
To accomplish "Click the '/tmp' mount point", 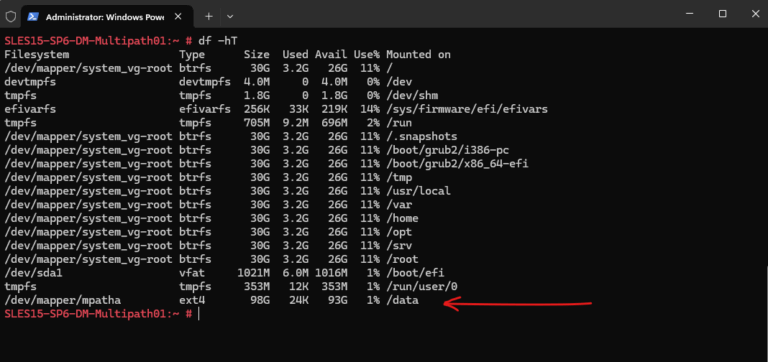I will (399, 177).
